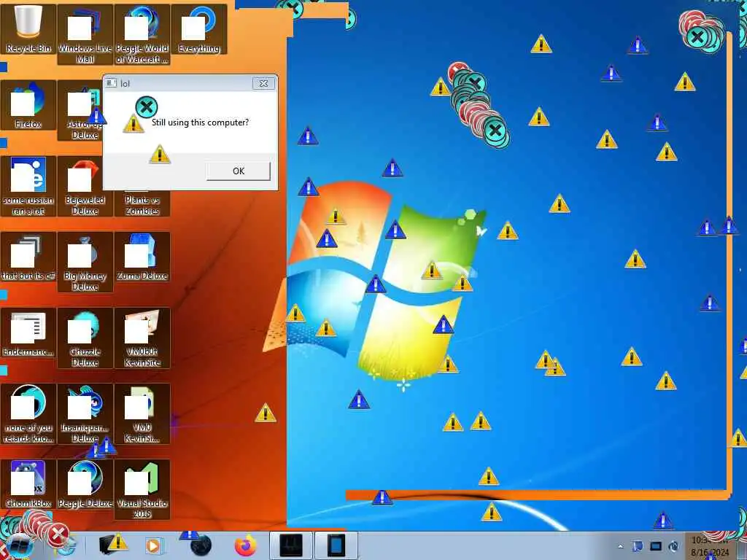747x560 pixels.
Task: Click the lol dialog title bar icon
Action: click(111, 83)
